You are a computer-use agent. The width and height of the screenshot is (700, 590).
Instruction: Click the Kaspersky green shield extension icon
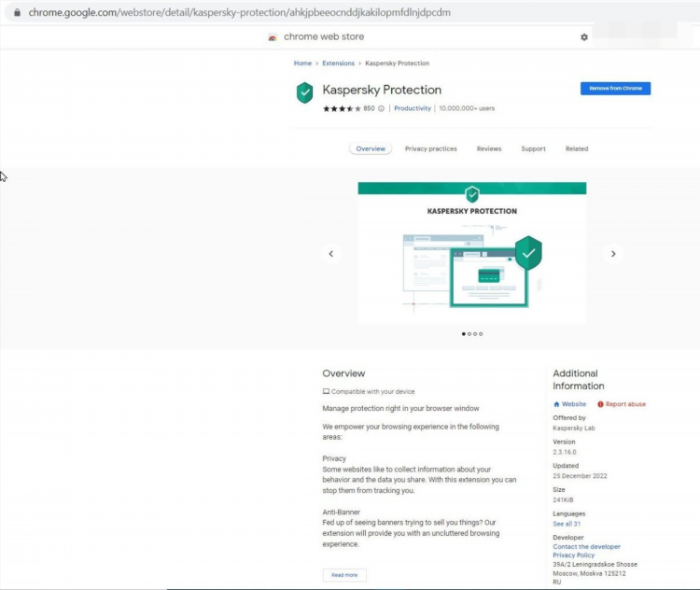[304, 93]
